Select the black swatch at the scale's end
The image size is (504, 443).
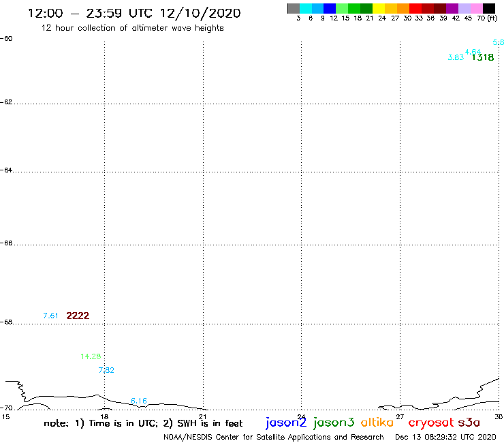(x=489, y=8)
